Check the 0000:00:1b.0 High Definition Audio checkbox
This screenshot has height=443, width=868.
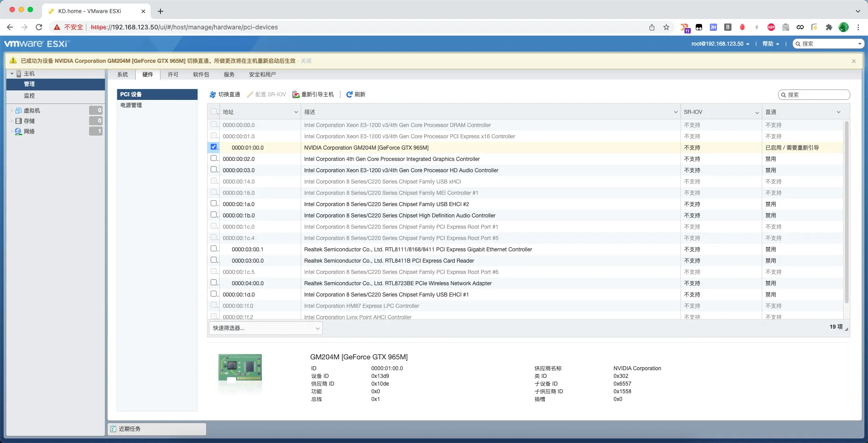tap(214, 215)
